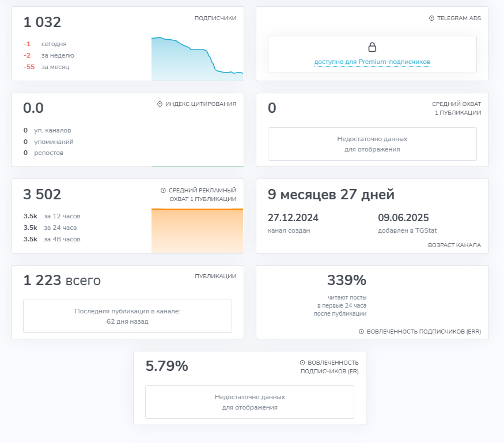Click the icon beside Средний рекламный охват
Image resolution: width=504 pixels, height=443 pixels.
[x=163, y=191]
